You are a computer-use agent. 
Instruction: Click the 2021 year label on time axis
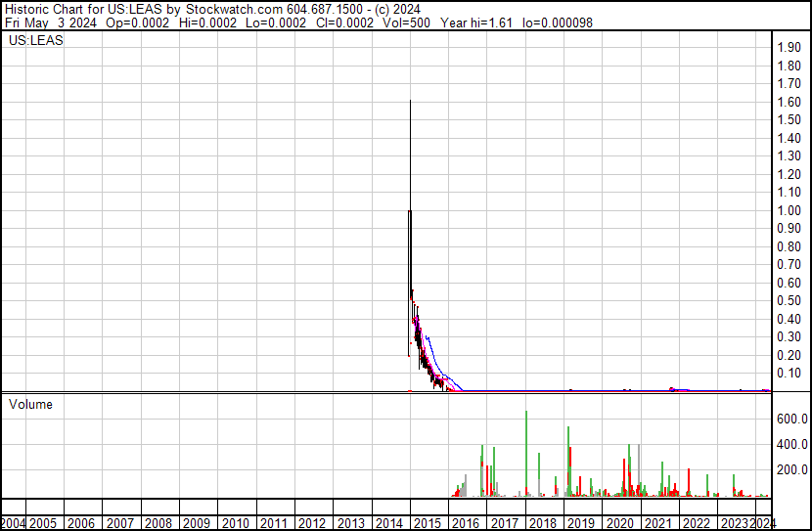point(658,523)
